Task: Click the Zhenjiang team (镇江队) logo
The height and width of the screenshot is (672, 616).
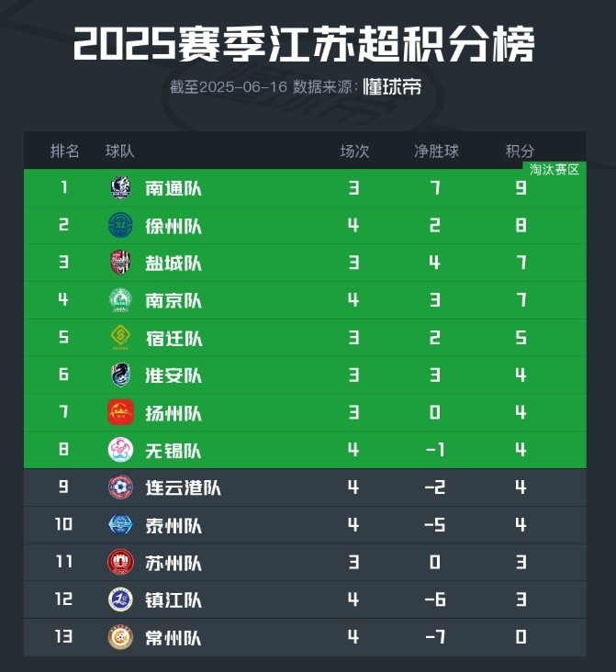Action: 120,599
